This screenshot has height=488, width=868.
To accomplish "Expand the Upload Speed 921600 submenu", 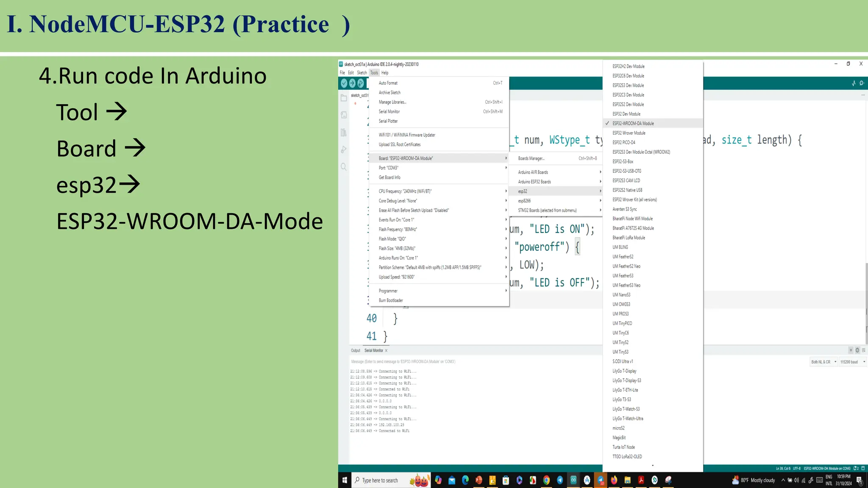I will [x=439, y=277].
